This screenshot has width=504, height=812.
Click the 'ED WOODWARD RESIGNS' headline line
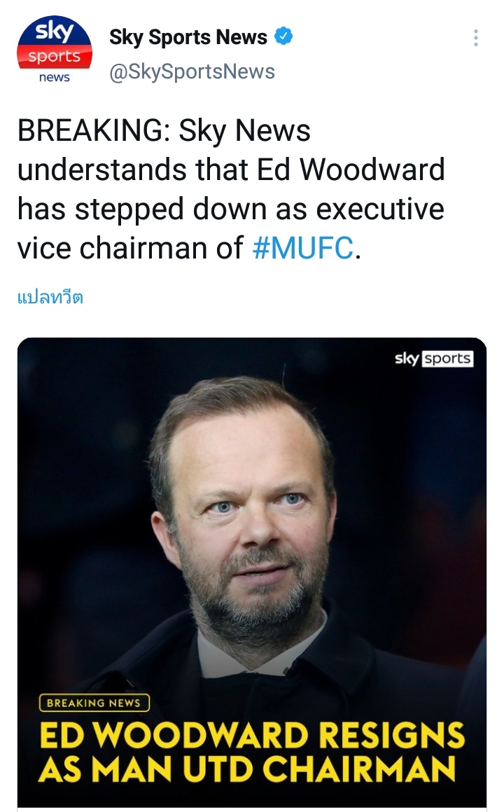pyautogui.click(x=251, y=736)
